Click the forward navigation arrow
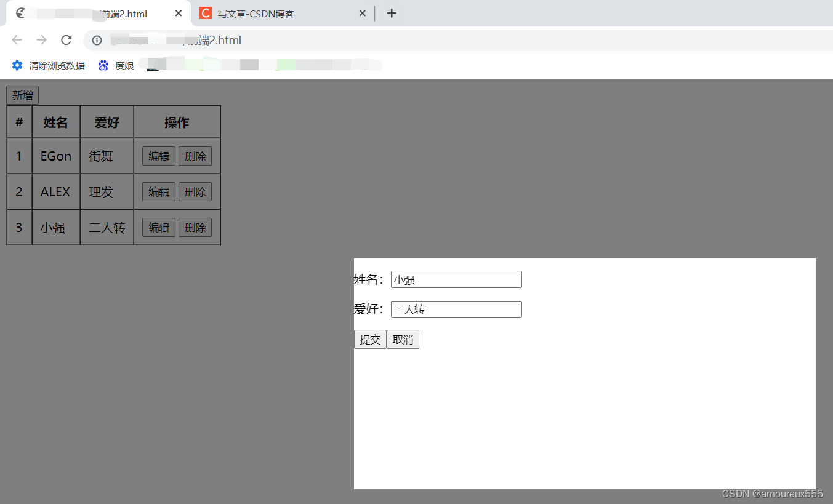833x504 pixels. (x=41, y=40)
